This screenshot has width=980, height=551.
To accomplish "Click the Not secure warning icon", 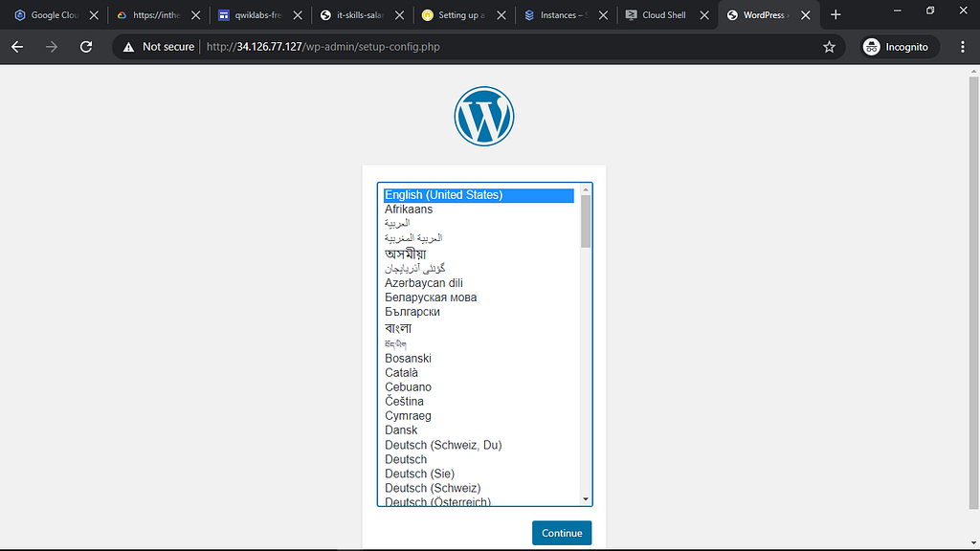I will coord(129,47).
